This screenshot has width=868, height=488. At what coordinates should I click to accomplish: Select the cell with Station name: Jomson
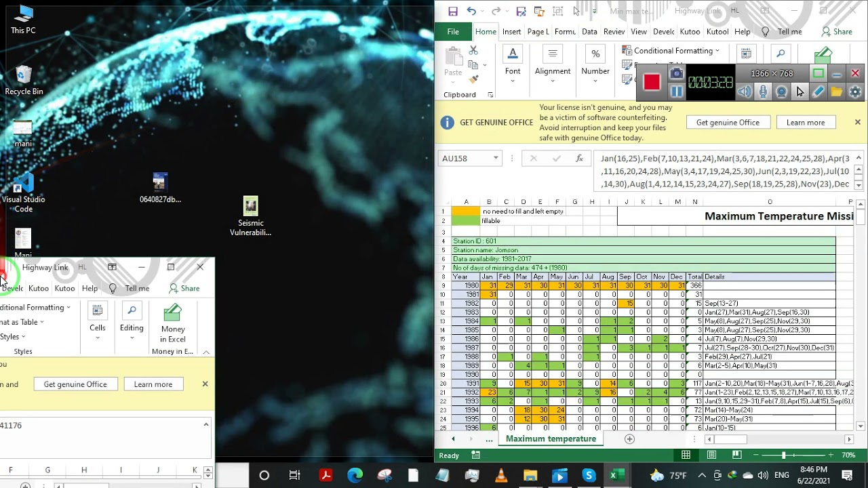[x=644, y=250]
